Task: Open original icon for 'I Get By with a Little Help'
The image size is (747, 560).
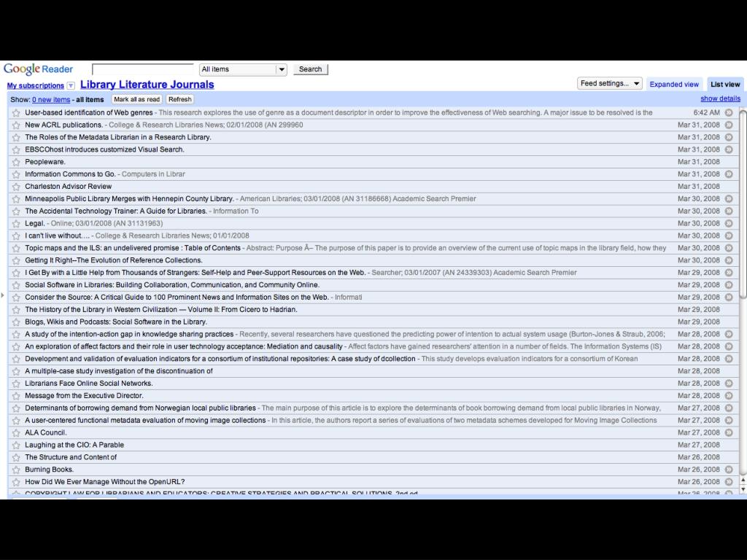Action: pyautogui.click(x=729, y=273)
